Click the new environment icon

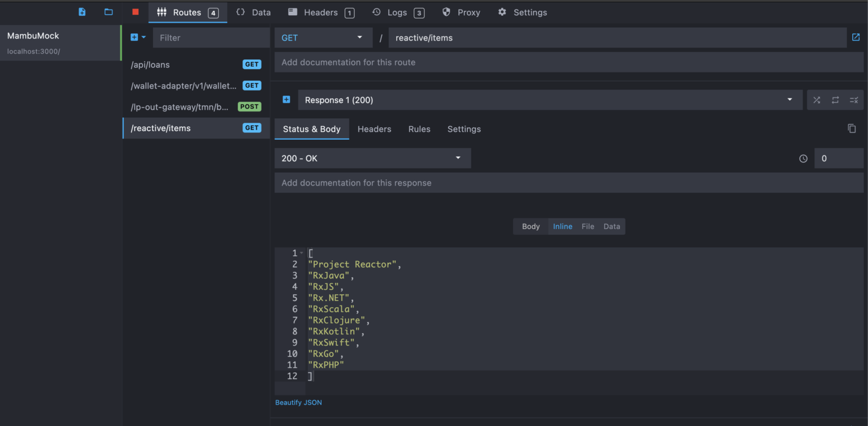coord(81,12)
